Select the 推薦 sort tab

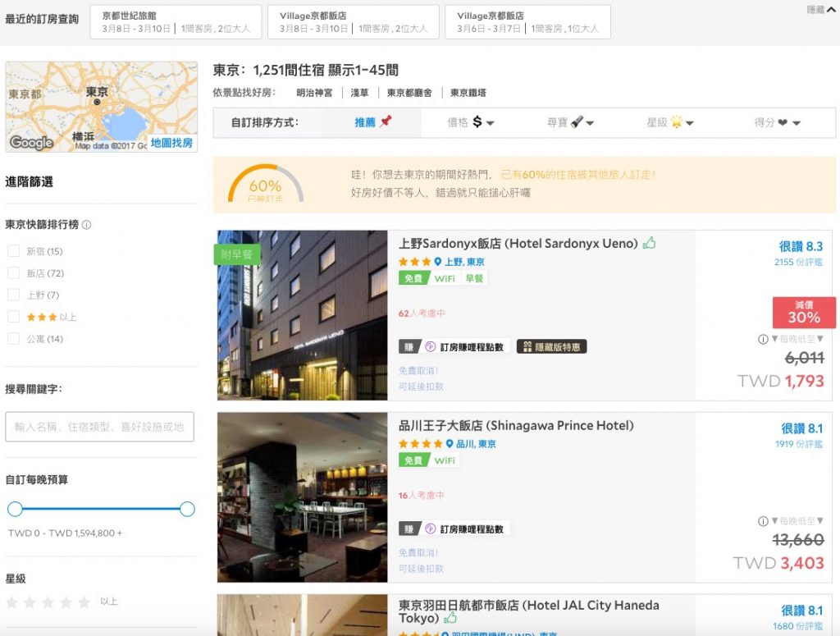click(x=372, y=123)
